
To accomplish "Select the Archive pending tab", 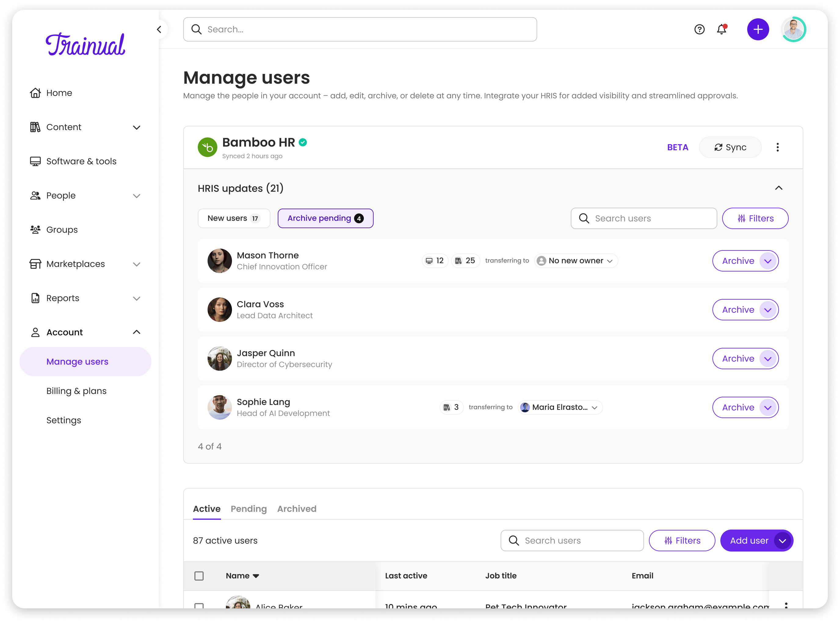I will 325,218.
